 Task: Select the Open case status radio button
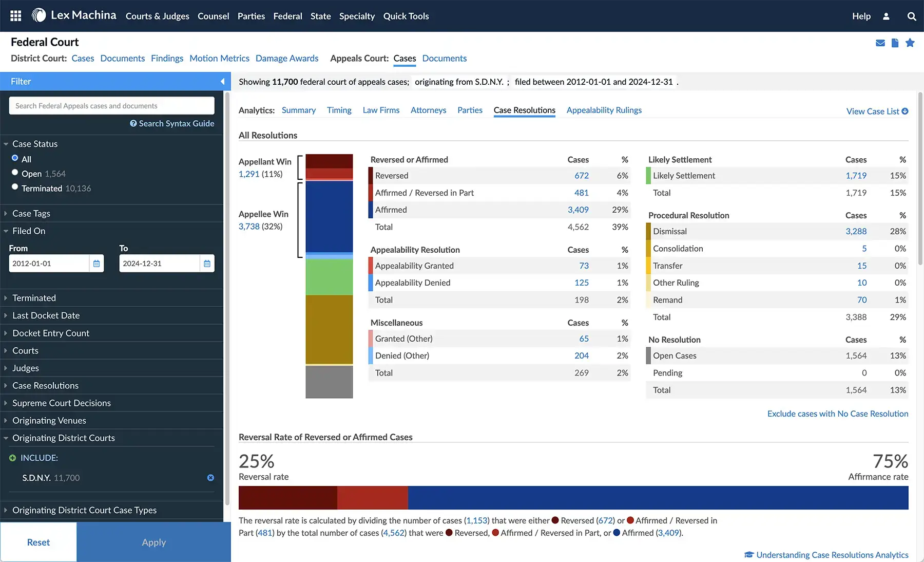15,172
